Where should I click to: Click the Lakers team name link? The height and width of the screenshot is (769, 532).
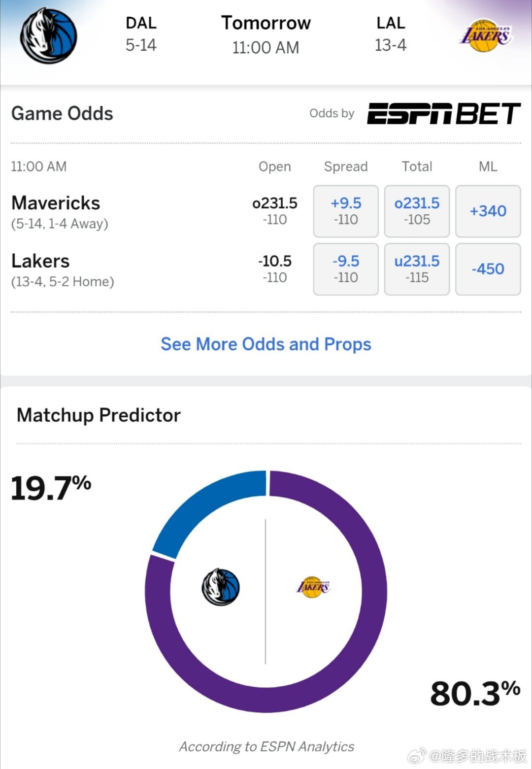pos(40,261)
